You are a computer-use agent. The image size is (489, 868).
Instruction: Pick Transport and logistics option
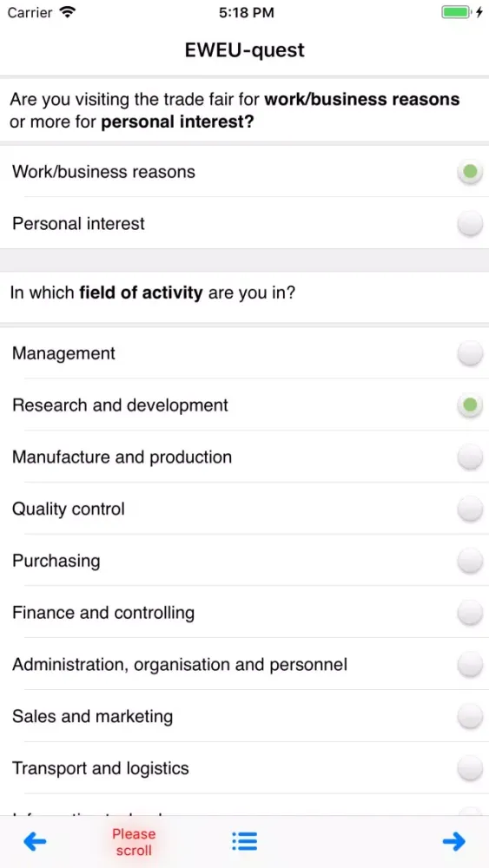(x=470, y=768)
